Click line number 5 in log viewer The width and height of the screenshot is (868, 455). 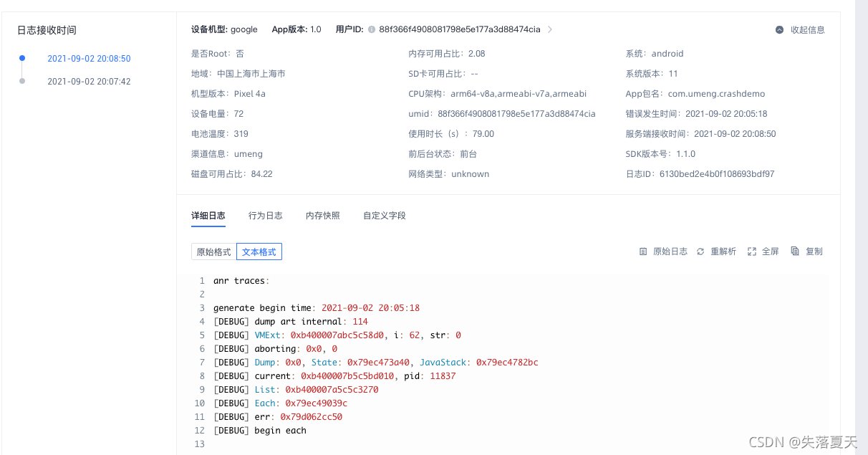click(201, 335)
